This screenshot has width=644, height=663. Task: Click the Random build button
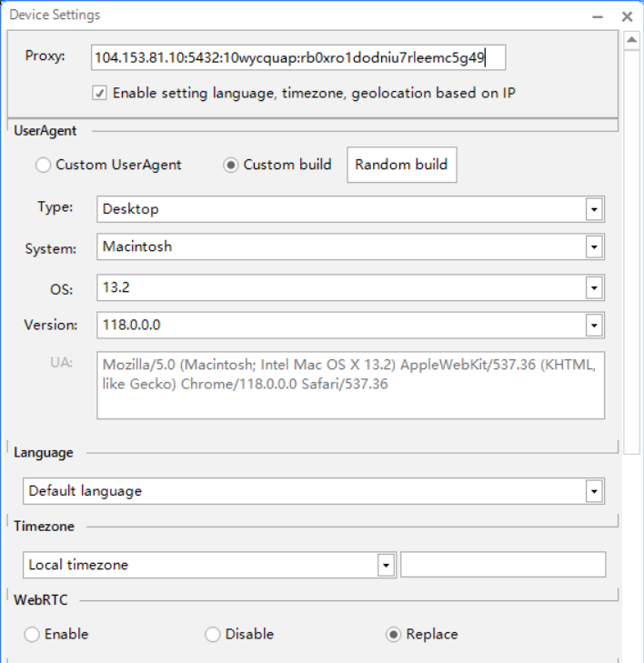pyautogui.click(x=401, y=165)
